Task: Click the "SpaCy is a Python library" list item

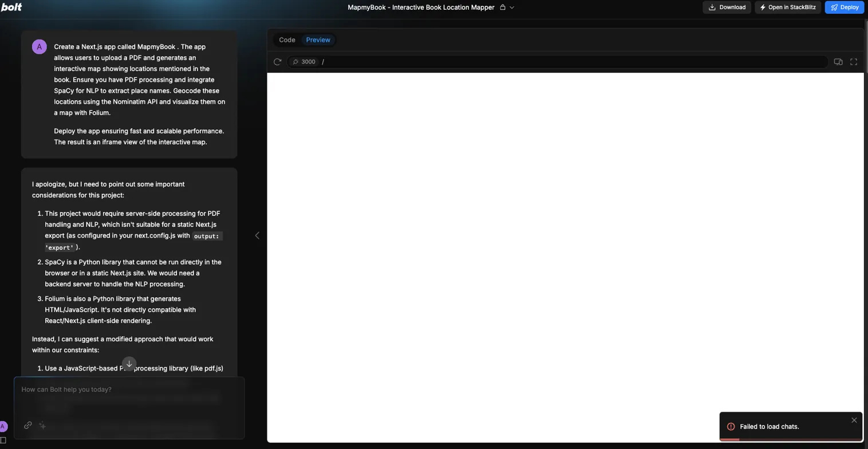Action: pos(133,273)
